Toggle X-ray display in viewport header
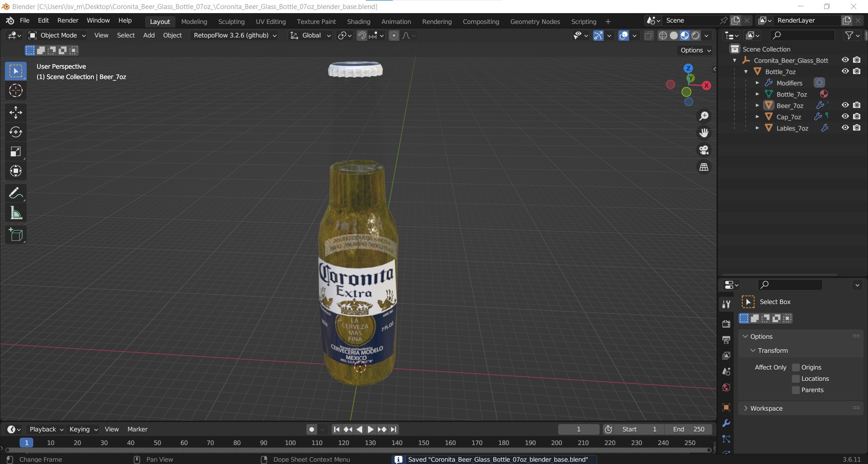868x464 pixels. (x=649, y=36)
